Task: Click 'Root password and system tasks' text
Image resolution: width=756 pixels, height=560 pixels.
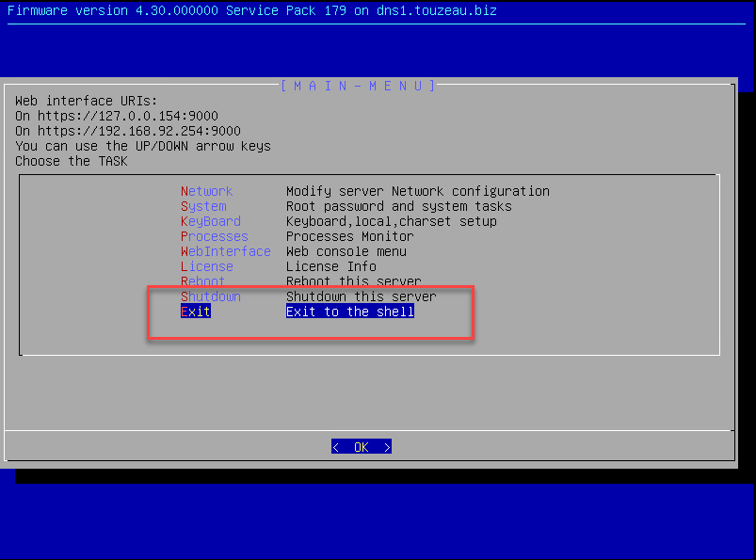Action: click(x=398, y=206)
